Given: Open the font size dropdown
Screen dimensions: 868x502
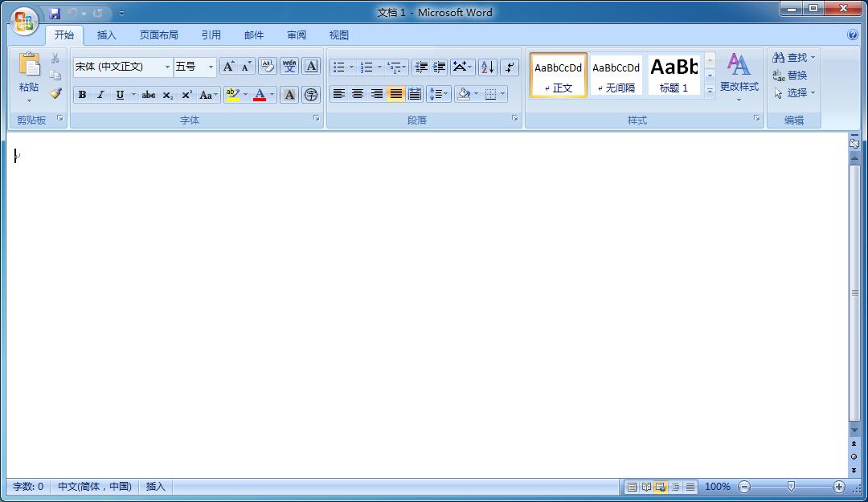Looking at the screenshot, I should point(211,67).
